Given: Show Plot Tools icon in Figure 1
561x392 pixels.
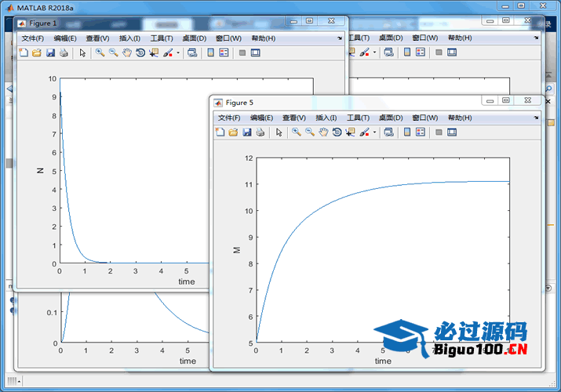Looking at the screenshot, I should [256, 53].
